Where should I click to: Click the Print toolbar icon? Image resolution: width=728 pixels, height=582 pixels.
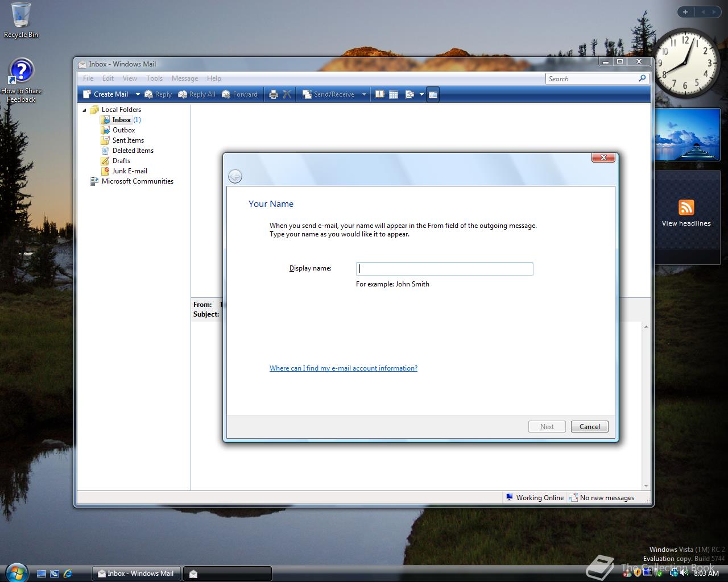point(273,94)
